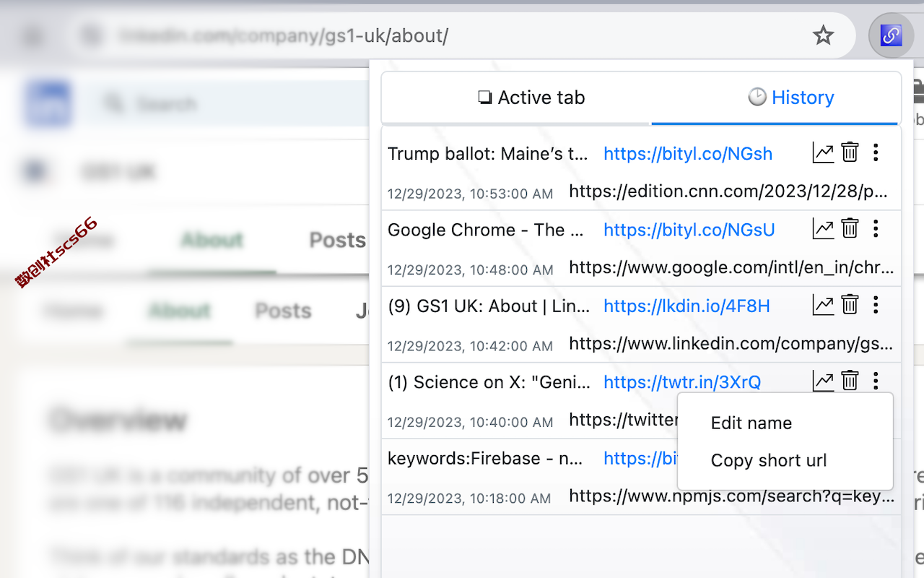Open short link https://bityl.co/NGsU
Screen dimensions: 924x578
(x=689, y=230)
